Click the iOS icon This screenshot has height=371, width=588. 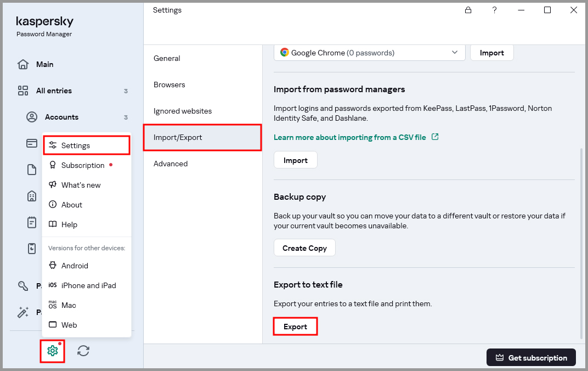pyautogui.click(x=53, y=285)
